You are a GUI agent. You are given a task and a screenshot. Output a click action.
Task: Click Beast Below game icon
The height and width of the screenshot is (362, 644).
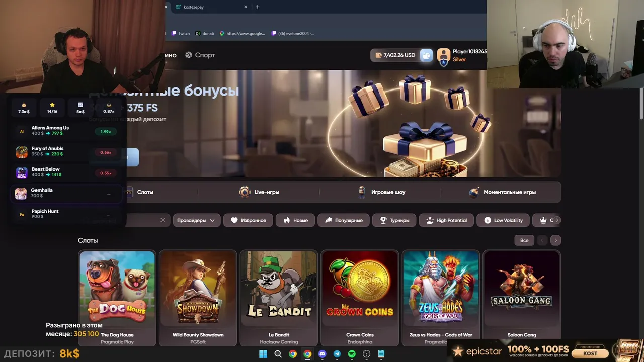tap(22, 173)
